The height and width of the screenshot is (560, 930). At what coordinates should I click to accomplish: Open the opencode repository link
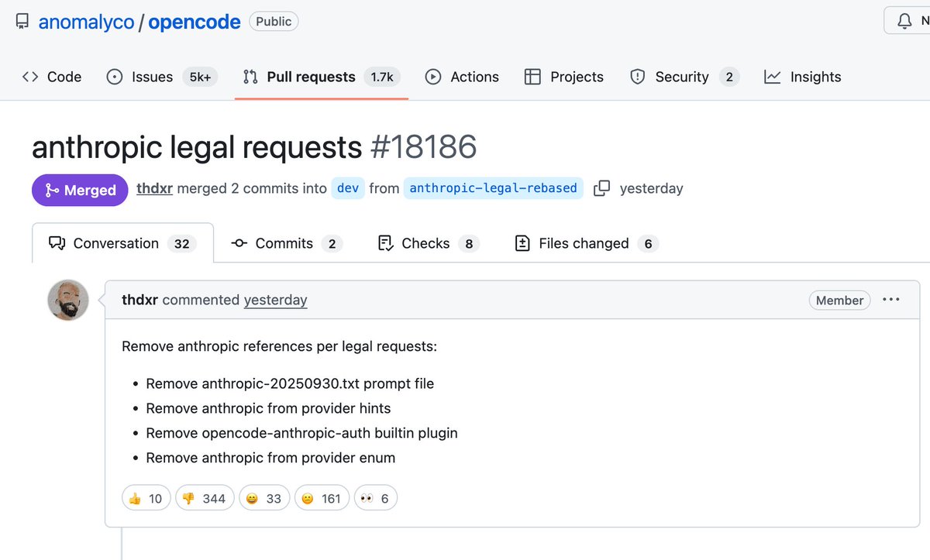[x=195, y=22]
